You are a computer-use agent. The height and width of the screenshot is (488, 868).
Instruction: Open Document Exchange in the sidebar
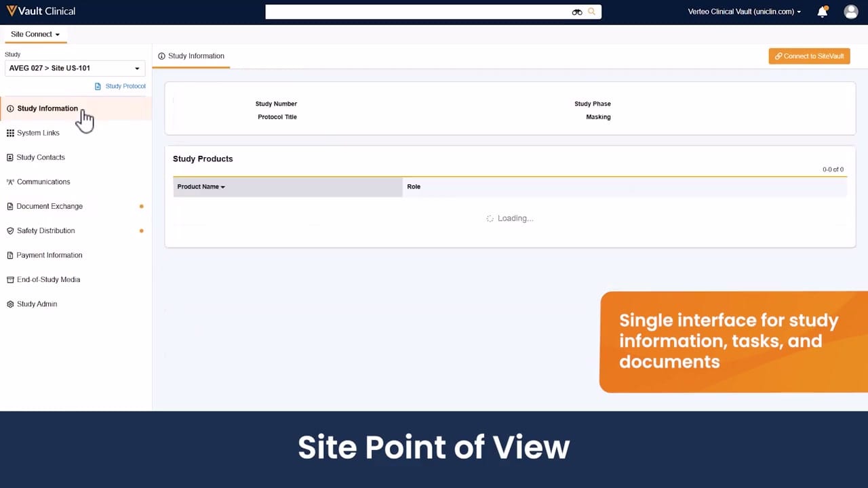point(50,206)
